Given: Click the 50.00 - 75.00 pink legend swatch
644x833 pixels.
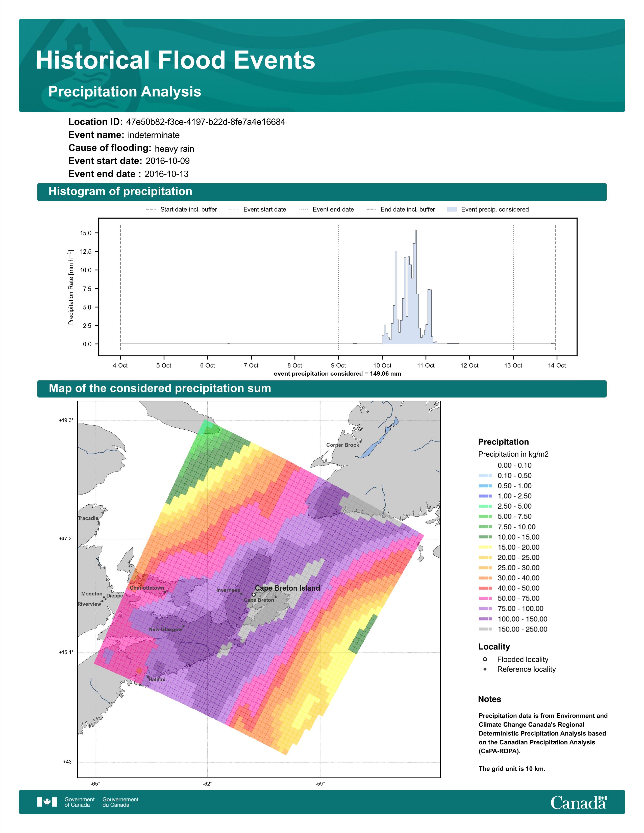Looking at the screenshot, I should pos(485,598).
